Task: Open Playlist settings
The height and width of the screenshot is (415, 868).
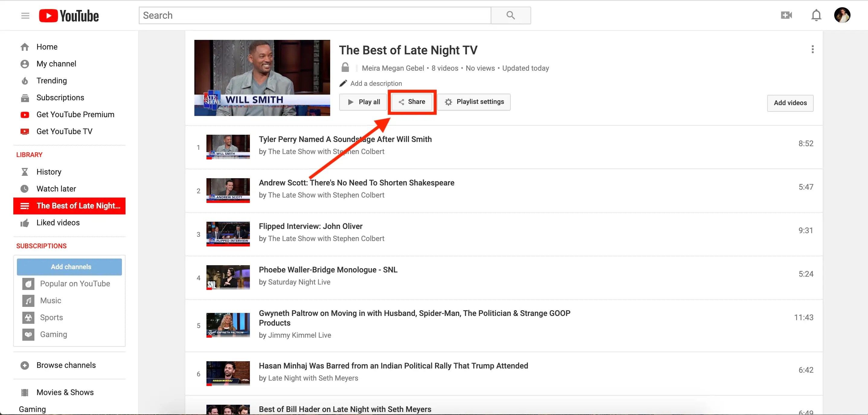Action: tap(474, 102)
